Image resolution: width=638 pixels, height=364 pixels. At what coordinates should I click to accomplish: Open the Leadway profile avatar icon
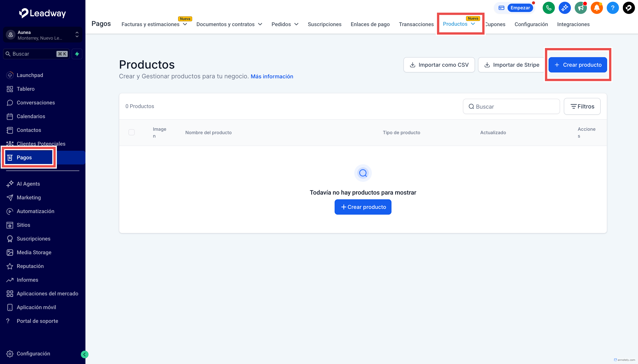(x=628, y=8)
